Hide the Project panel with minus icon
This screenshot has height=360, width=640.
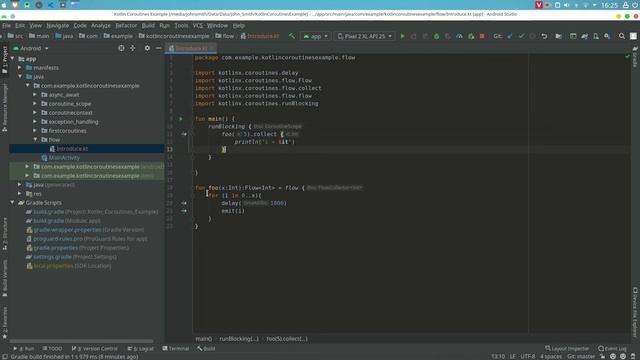158,48
